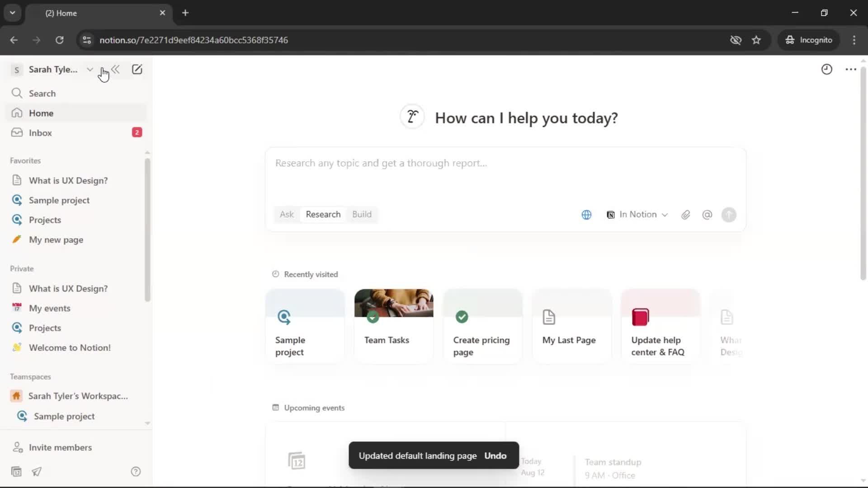Screen dimensions: 868x488
Task: Click the send arrow button
Action: (729, 215)
